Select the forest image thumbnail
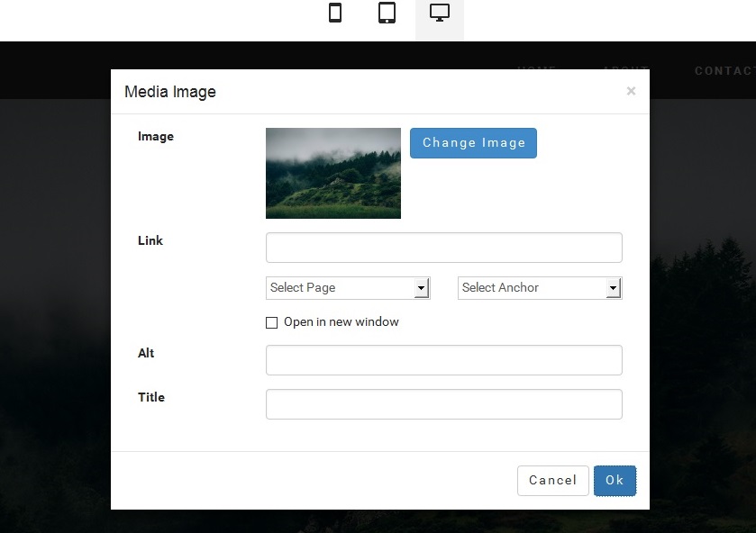The width and height of the screenshot is (756, 533). point(332,173)
